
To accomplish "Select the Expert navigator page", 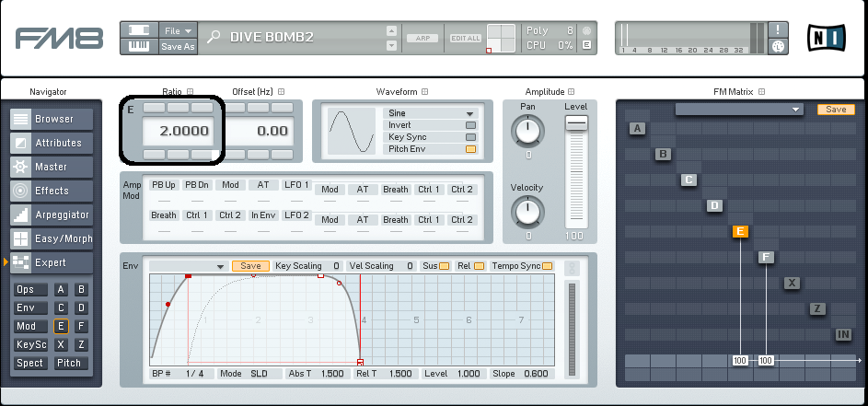I will (x=52, y=262).
